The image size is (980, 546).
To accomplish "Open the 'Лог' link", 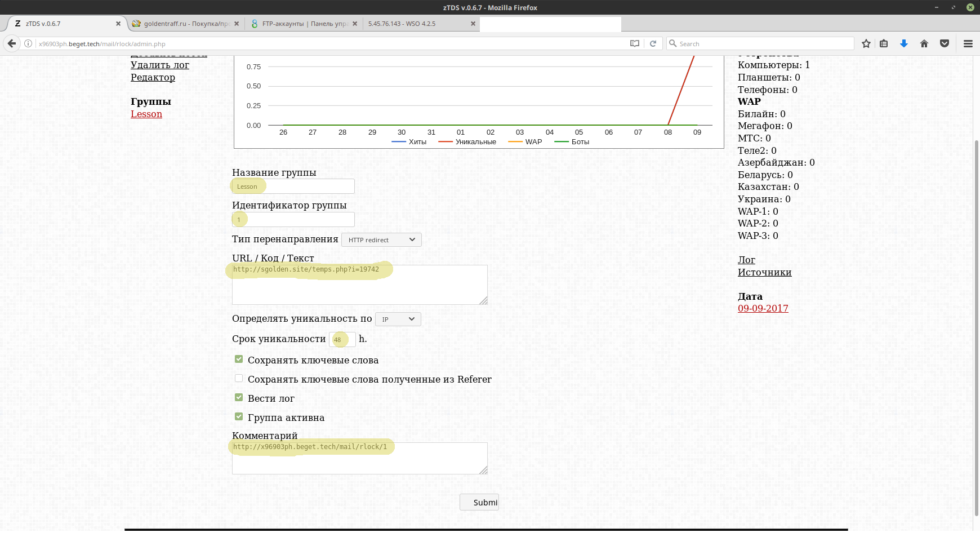I will pyautogui.click(x=746, y=260).
